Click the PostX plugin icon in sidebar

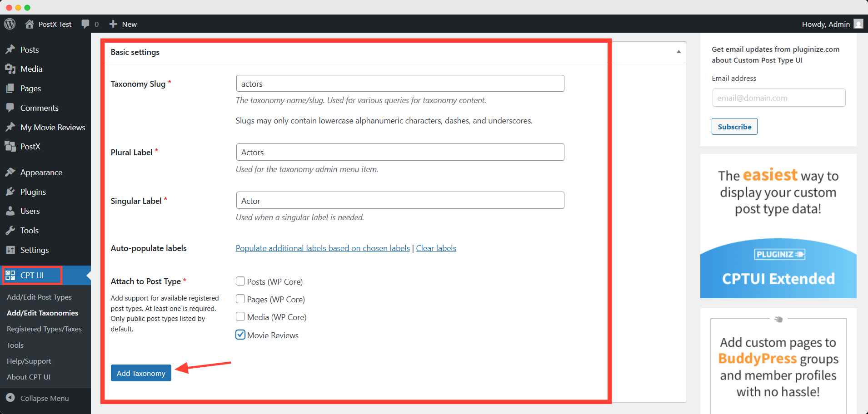[10, 147]
